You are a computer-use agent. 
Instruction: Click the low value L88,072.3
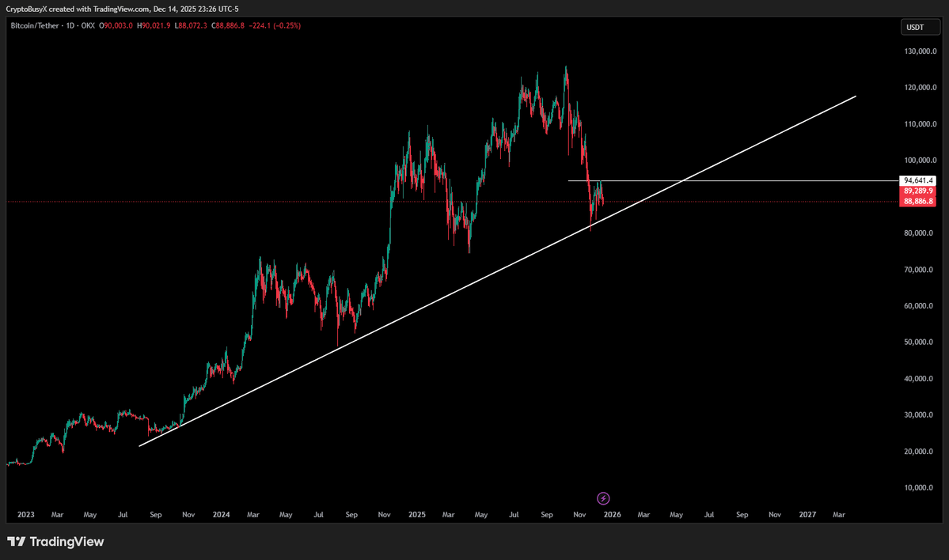(191, 26)
